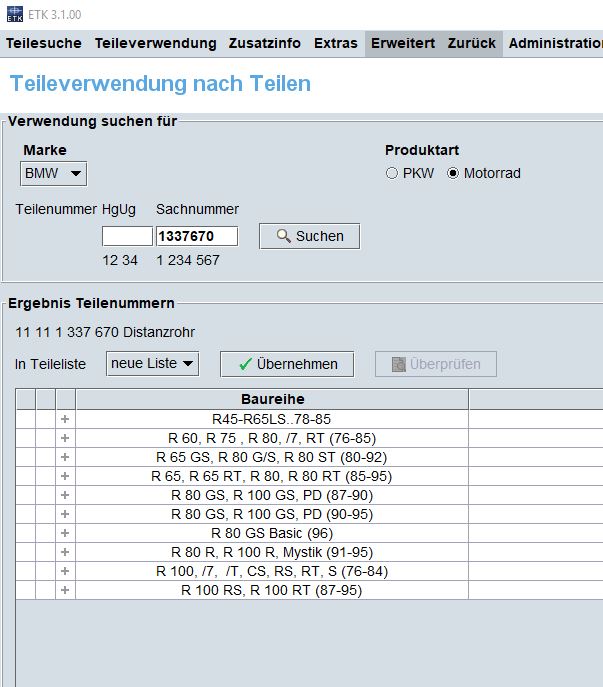Viewport: 603px width, 687px height.
Task: Open the Zusatzinfo menu
Action: (x=265, y=43)
